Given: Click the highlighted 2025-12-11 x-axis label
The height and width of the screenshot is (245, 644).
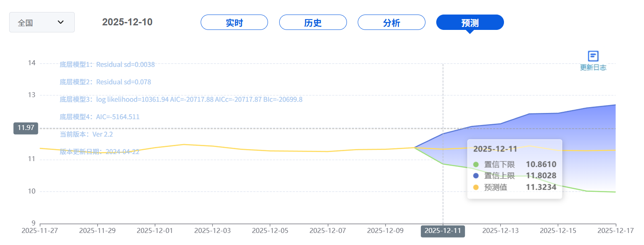Looking at the screenshot, I should (443, 231).
